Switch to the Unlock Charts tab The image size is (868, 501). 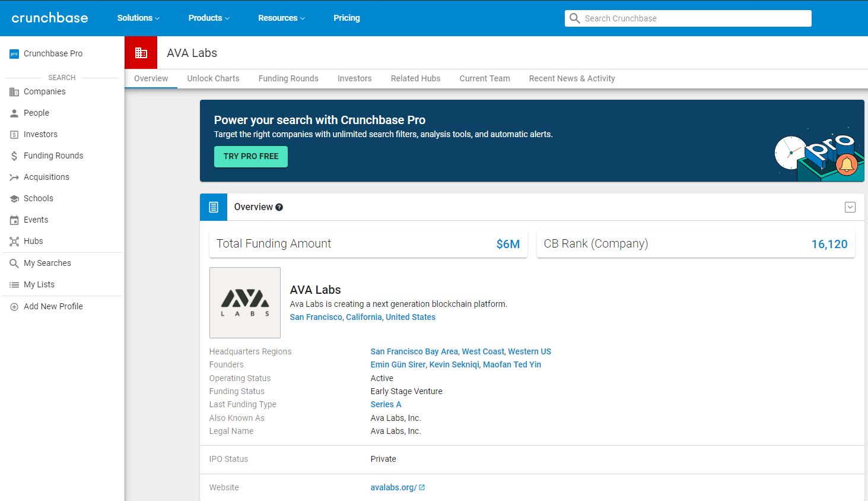[213, 78]
